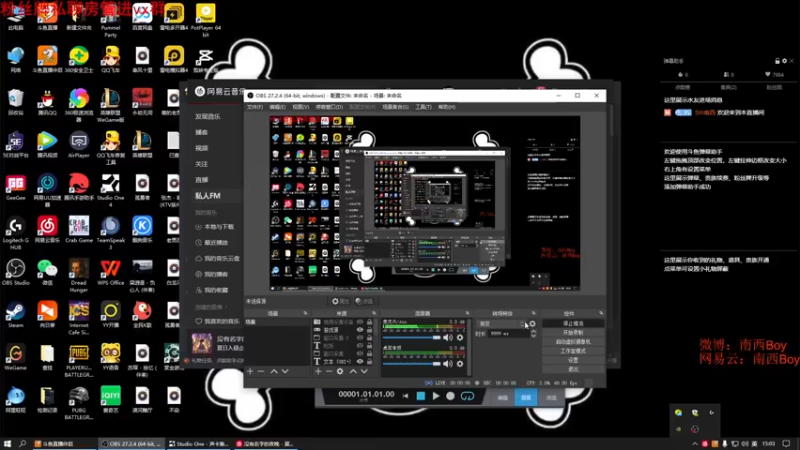
Task: Click the transition duration input field
Action: point(509,334)
